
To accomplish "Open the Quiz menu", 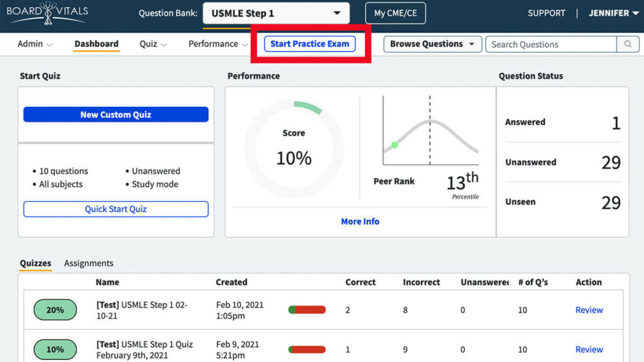I will coord(153,44).
